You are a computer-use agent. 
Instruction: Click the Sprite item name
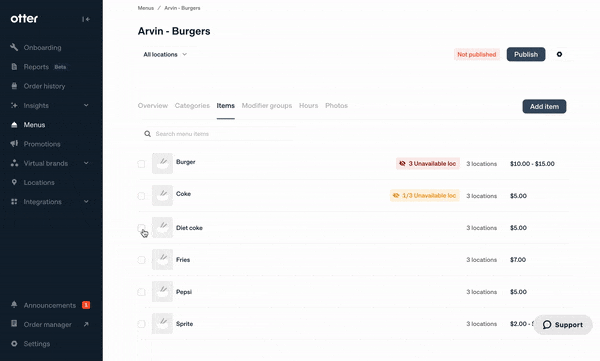point(184,324)
